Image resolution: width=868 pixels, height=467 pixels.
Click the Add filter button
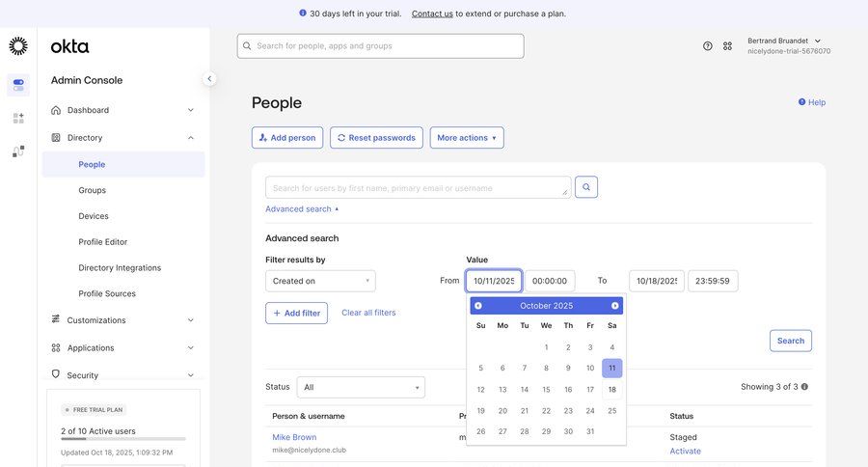coord(297,313)
